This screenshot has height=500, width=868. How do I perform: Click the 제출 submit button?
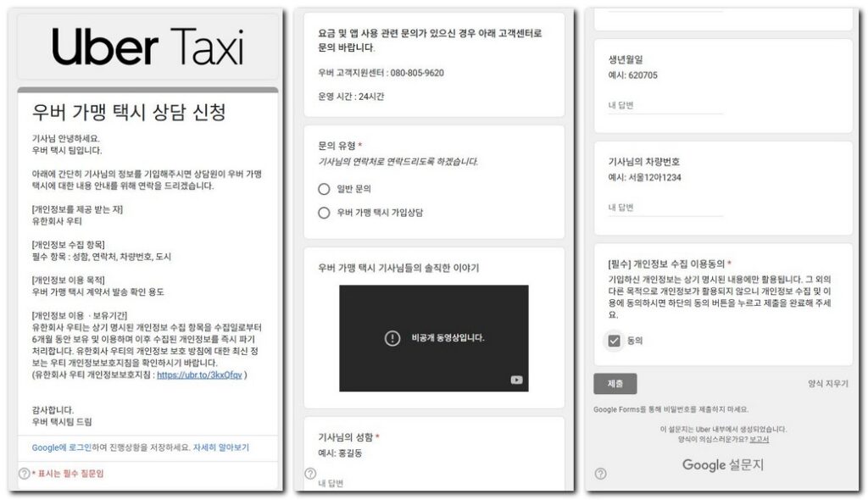pyautogui.click(x=615, y=383)
